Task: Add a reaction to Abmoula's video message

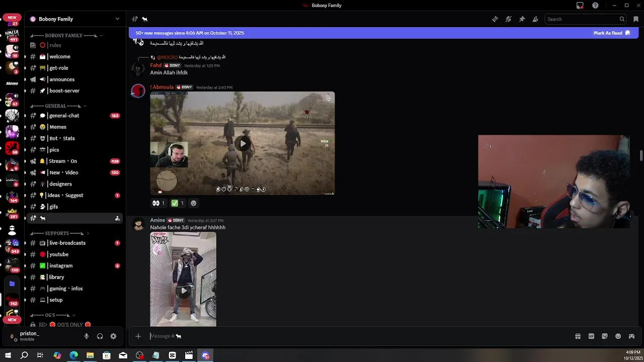Action: [x=193, y=203]
